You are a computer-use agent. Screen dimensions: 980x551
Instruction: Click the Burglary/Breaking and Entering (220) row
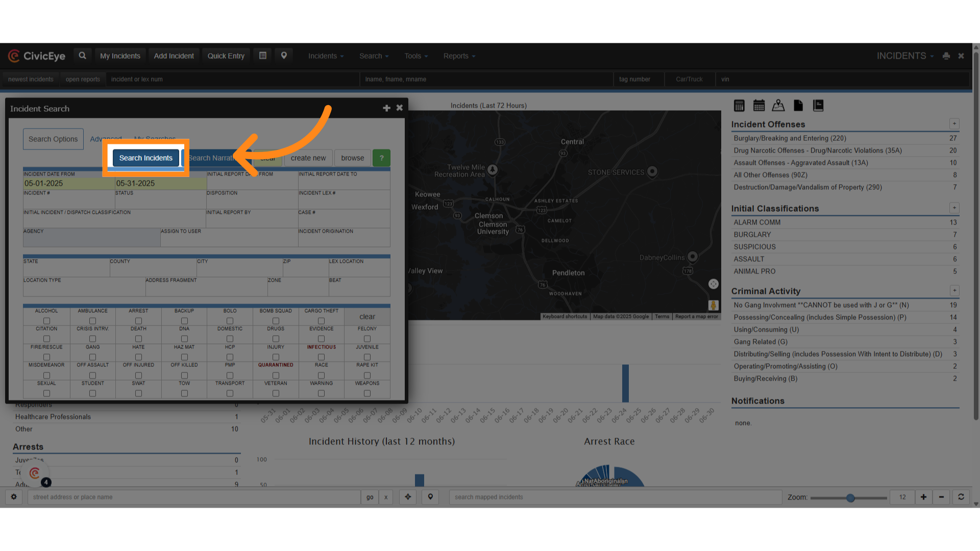845,138
